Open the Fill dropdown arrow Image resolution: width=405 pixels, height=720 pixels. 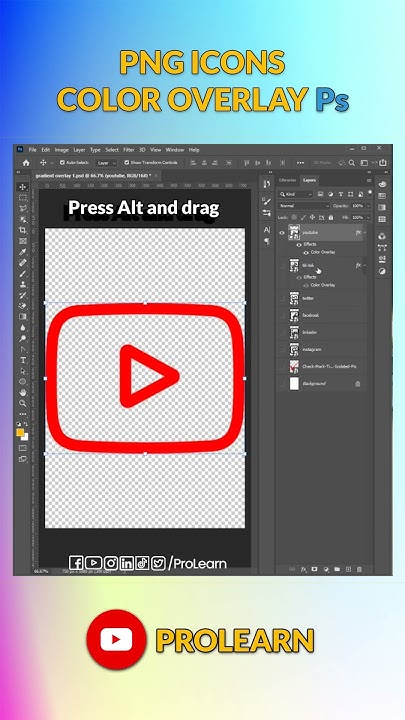pyautogui.click(x=368, y=218)
